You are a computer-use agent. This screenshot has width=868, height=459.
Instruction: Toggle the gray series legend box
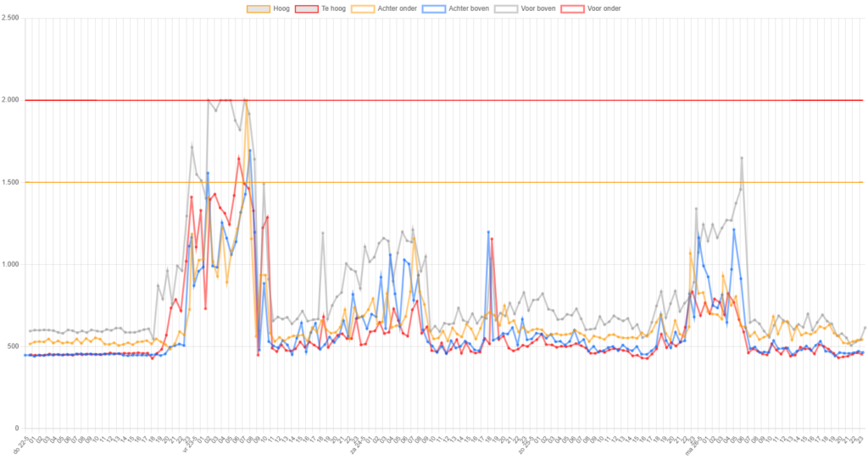tap(506, 8)
